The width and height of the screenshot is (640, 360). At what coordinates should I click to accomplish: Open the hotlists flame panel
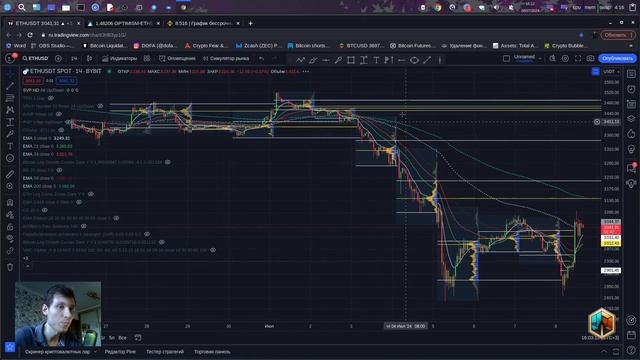(x=631, y=134)
